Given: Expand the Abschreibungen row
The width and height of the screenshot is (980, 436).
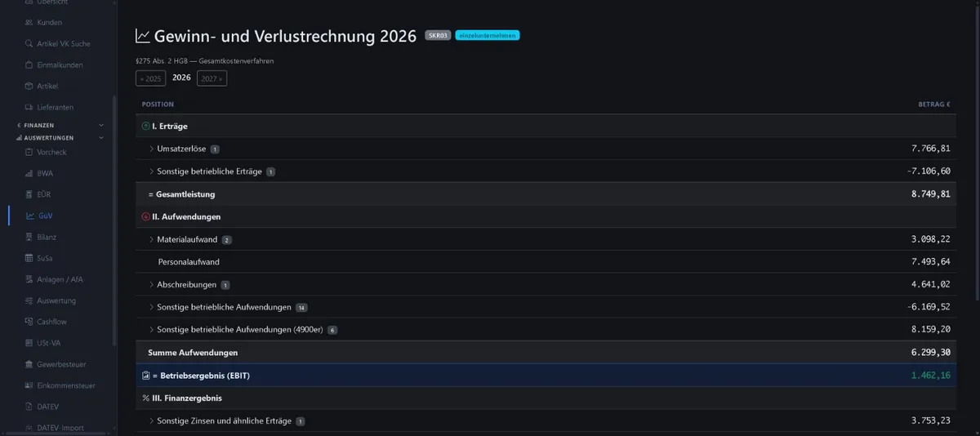Looking at the screenshot, I should click(x=151, y=285).
